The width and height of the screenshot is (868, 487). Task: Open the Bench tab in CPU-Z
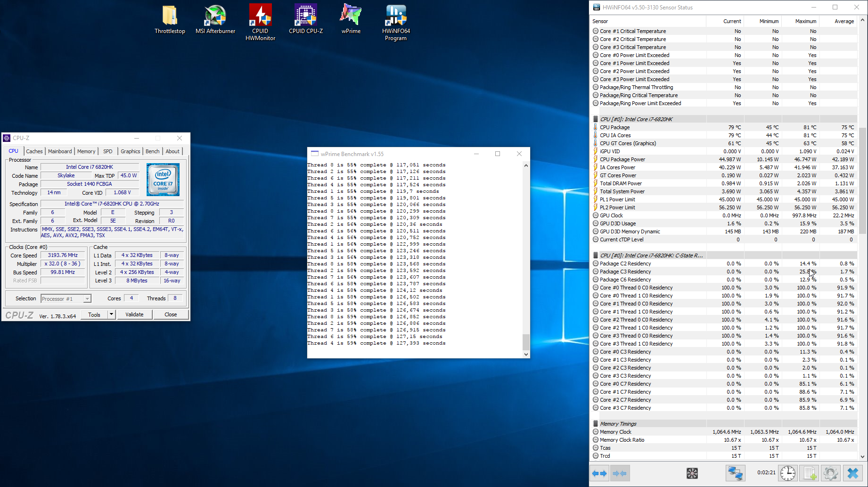click(x=152, y=151)
